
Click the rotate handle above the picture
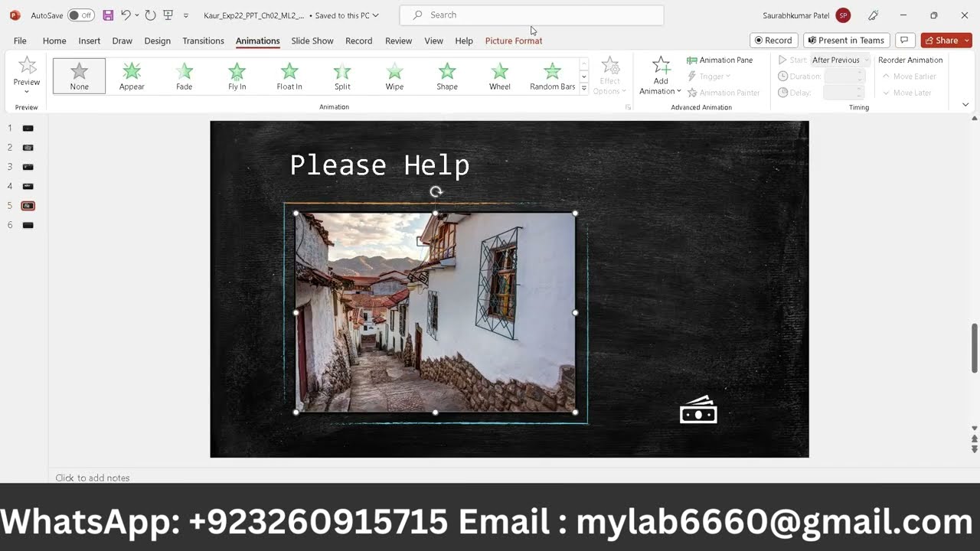(x=436, y=192)
